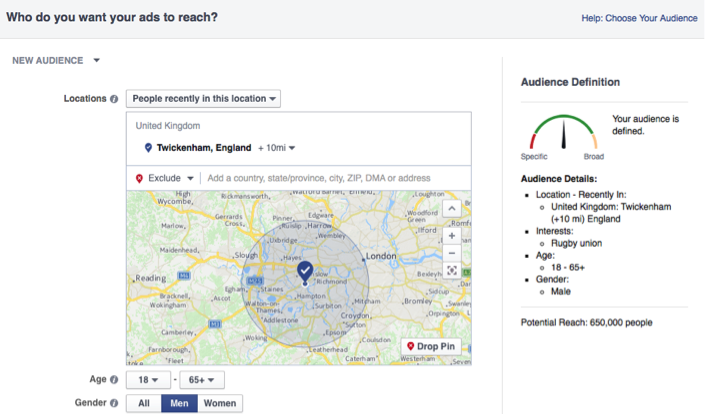Open People recently in this location dropdown
Viewport: 705px width, 415px height.
click(x=203, y=99)
